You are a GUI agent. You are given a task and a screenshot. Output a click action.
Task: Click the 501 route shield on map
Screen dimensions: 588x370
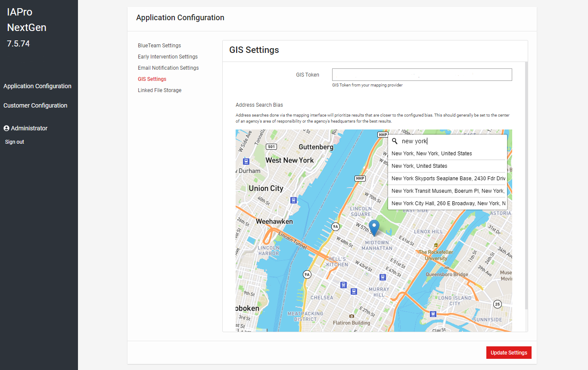271,147
